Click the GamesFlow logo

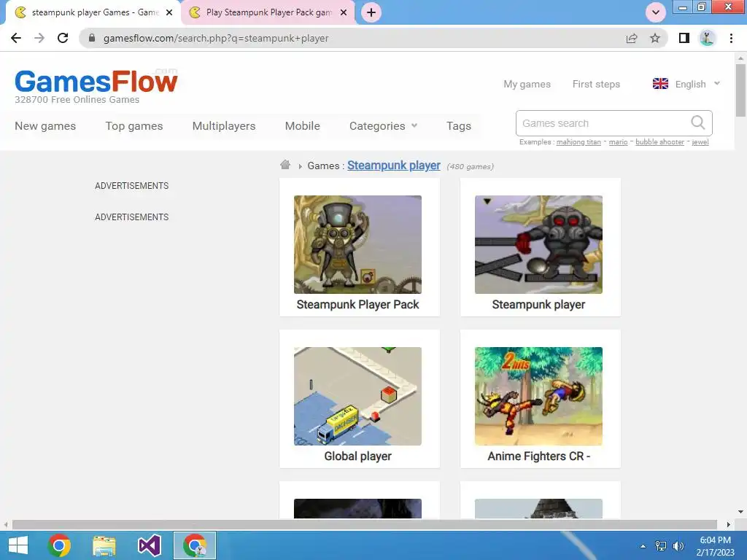(96, 81)
